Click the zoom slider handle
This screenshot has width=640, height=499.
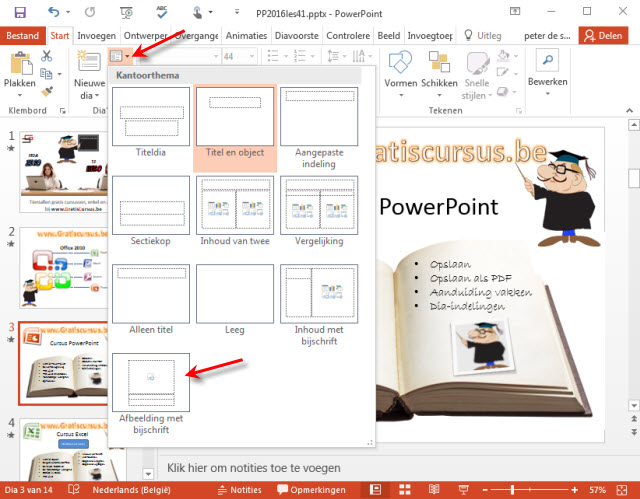(512, 490)
